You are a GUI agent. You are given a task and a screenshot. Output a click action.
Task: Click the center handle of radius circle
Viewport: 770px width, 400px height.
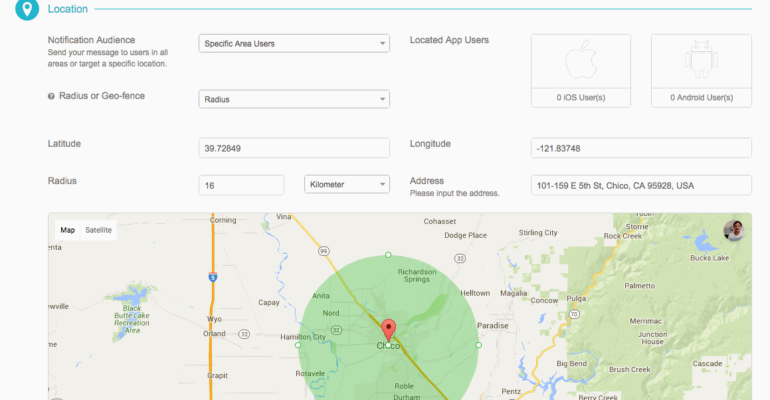pos(388,346)
